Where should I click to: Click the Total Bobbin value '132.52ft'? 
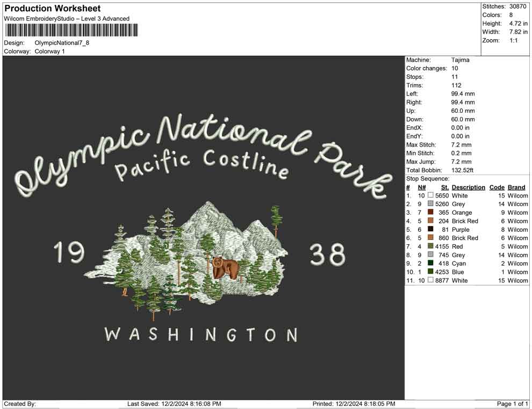463,170
